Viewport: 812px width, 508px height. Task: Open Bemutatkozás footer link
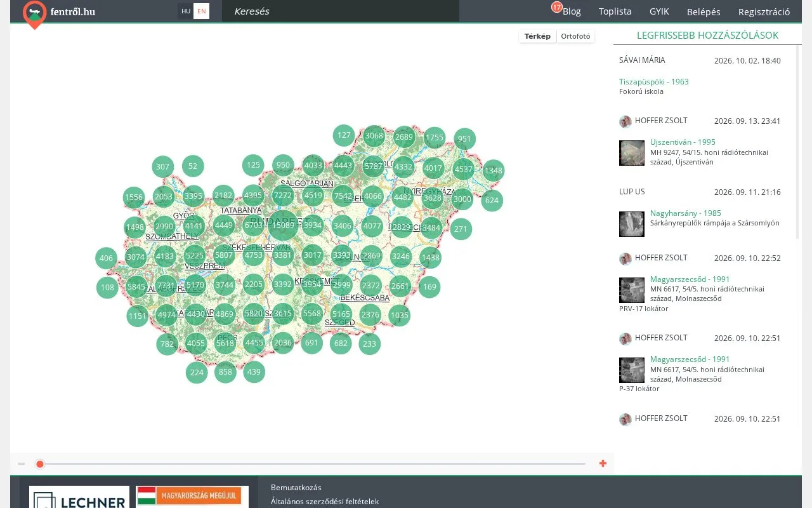[296, 488]
